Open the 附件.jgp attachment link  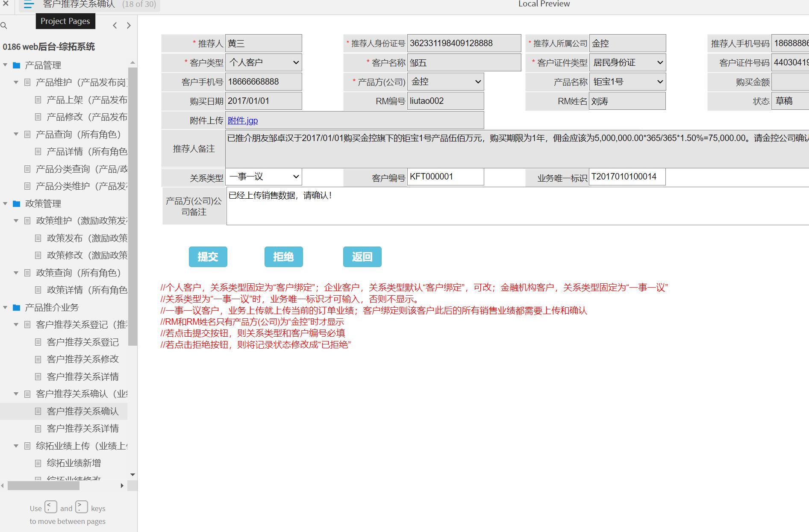243,121
